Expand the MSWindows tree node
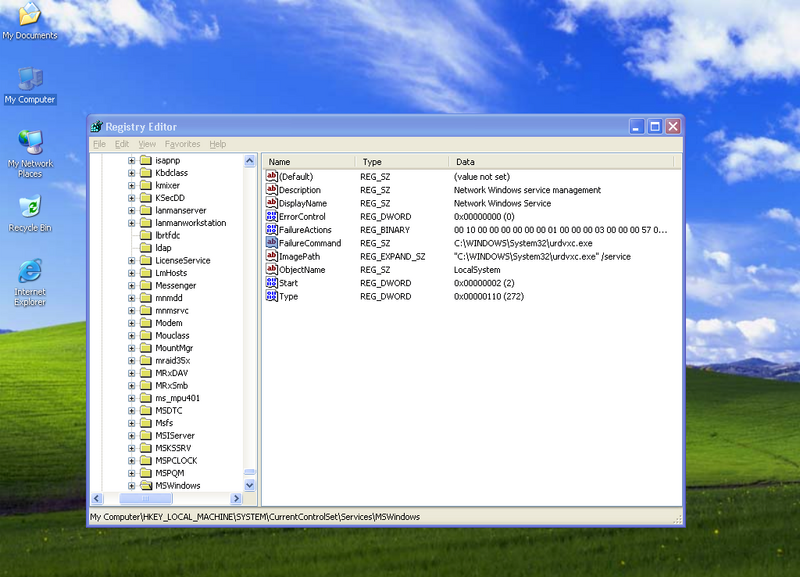The image size is (800, 577). (x=132, y=486)
